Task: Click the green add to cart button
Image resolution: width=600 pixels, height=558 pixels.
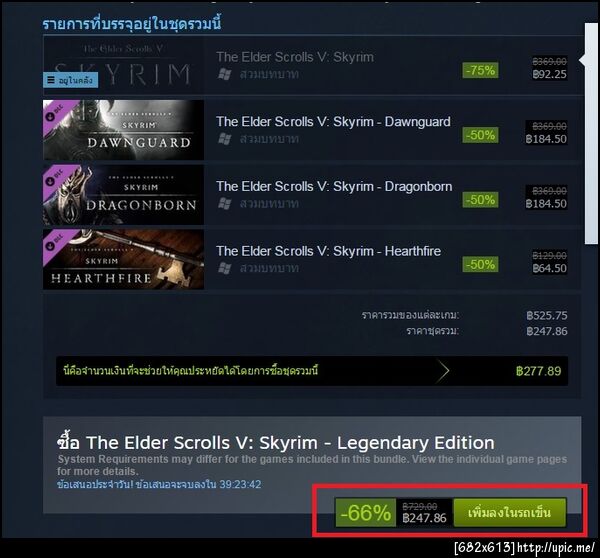Action: (x=510, y=512)
